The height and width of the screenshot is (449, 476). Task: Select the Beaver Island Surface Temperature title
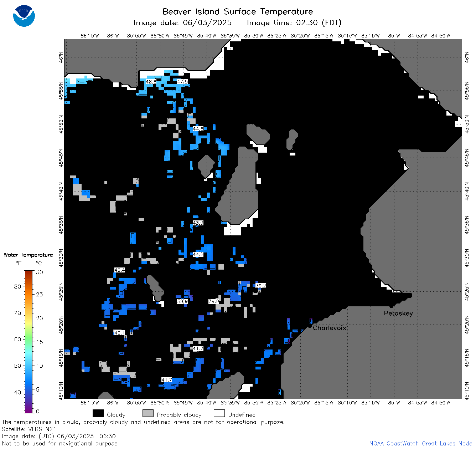pyautogui.click(x=238, y=11)
